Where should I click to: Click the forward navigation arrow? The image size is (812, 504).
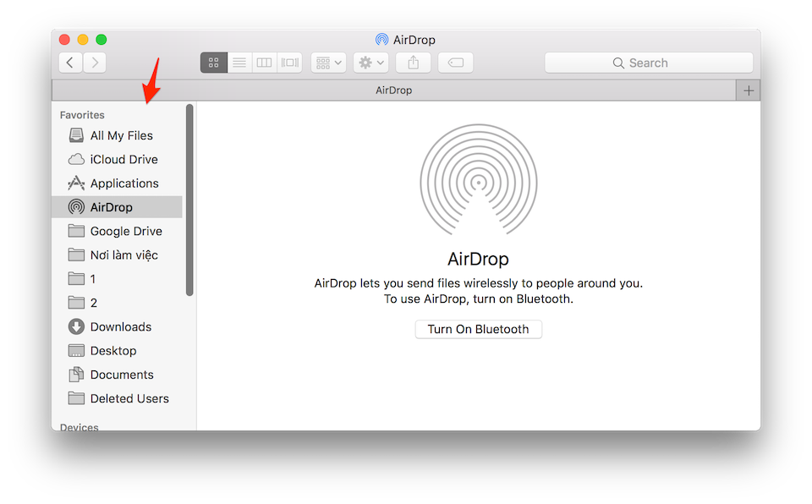tap(95, 63)
